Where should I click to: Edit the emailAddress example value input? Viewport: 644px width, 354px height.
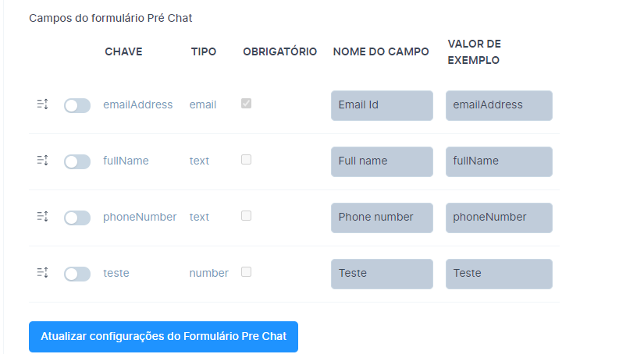pyautogui.click(x=499, y=105)
